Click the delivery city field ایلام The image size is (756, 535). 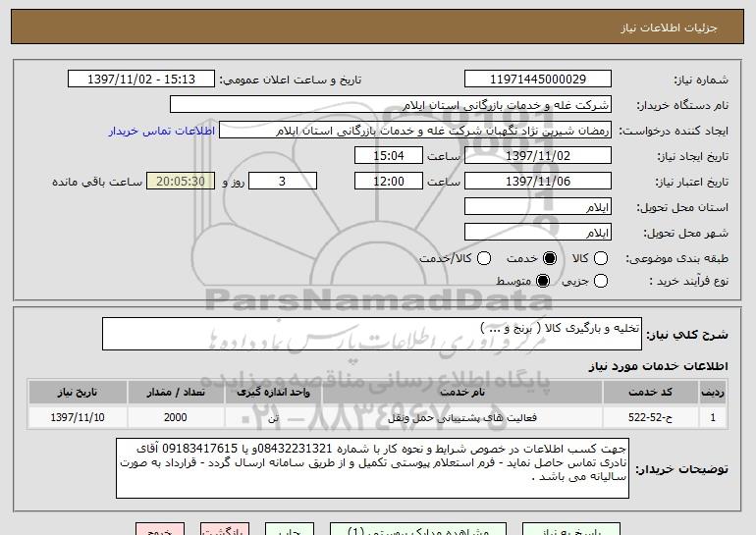[538, 233]
